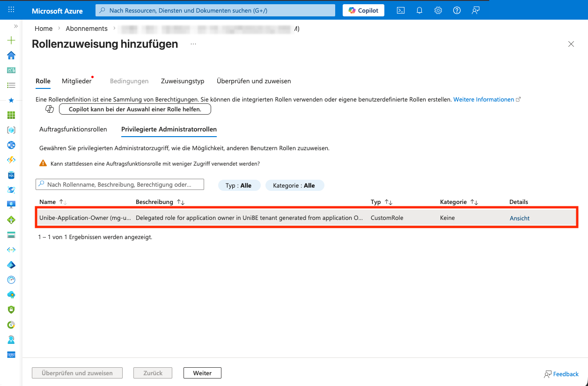Click the green plus create resource icon
The width and height of the screenshot is (588, 386).
click(x=11, y=41)
